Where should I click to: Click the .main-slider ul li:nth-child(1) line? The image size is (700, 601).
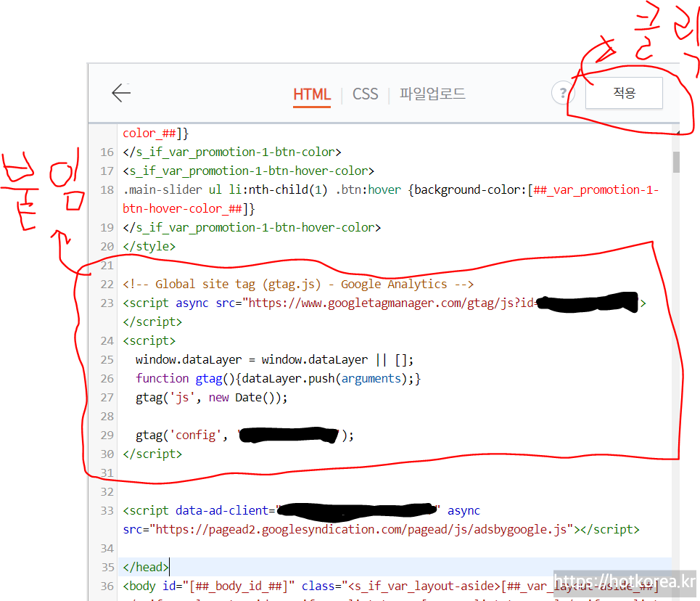click(x=391, y=190)
